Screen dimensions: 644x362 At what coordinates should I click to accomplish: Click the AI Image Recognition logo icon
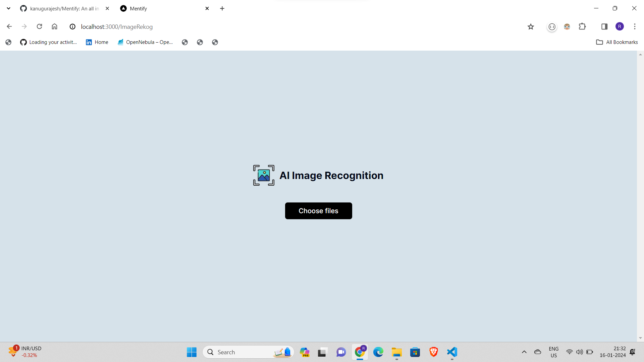(264, 175)
